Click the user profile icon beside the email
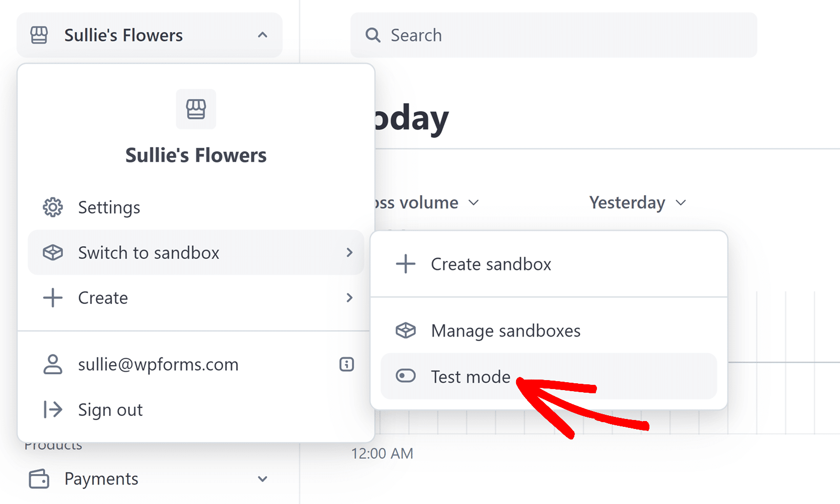840x504 pixels. coord(52,364)
